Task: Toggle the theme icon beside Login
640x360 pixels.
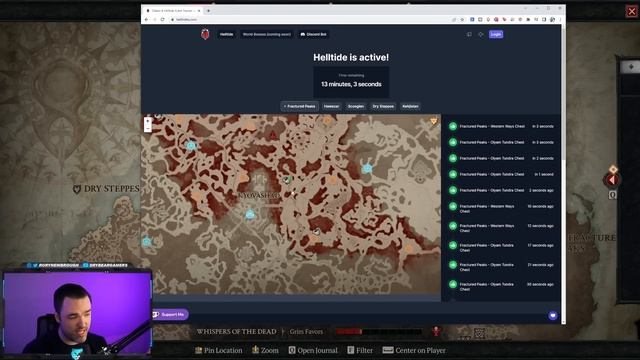Action: (x=481, y=34)
